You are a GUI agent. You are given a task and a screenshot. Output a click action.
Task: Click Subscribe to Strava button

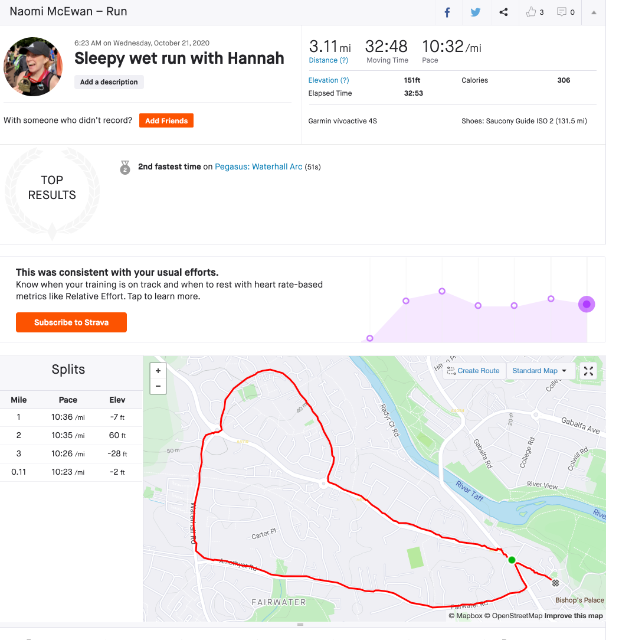click(71, 322)
